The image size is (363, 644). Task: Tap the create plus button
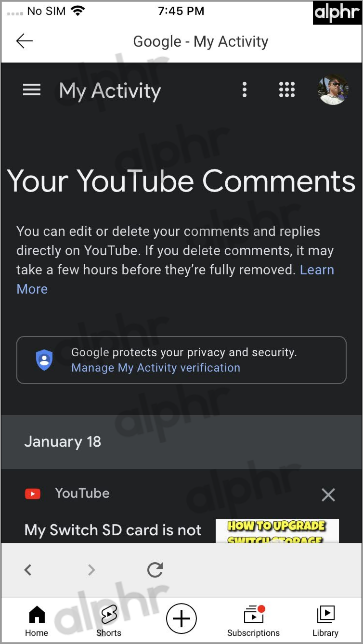(x=181, y=618)
